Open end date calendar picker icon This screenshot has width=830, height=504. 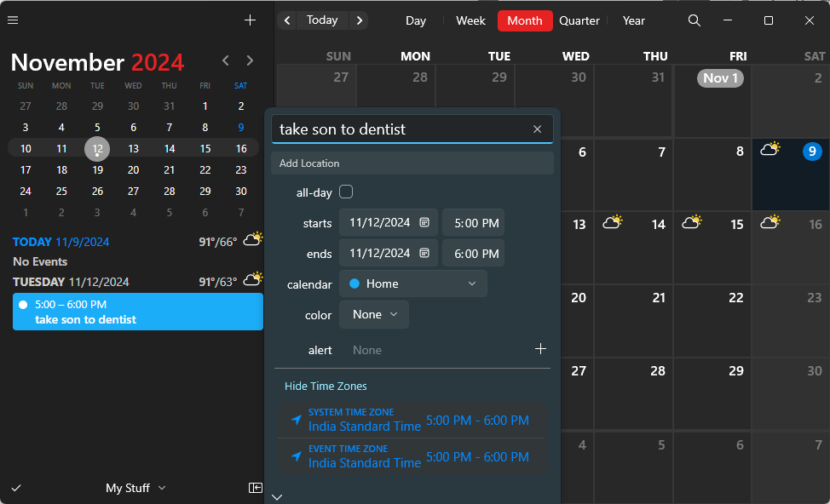[424, 254]
